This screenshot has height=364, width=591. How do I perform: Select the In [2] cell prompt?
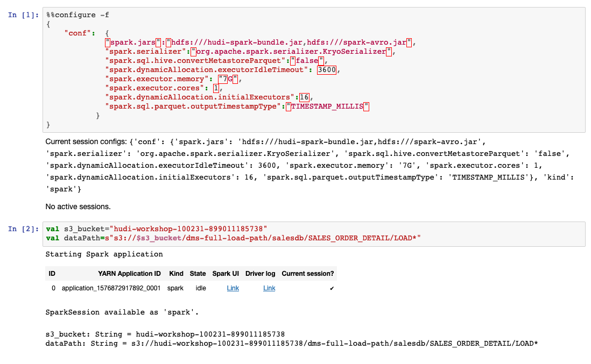pyautogui.click(x=23, y=229)
